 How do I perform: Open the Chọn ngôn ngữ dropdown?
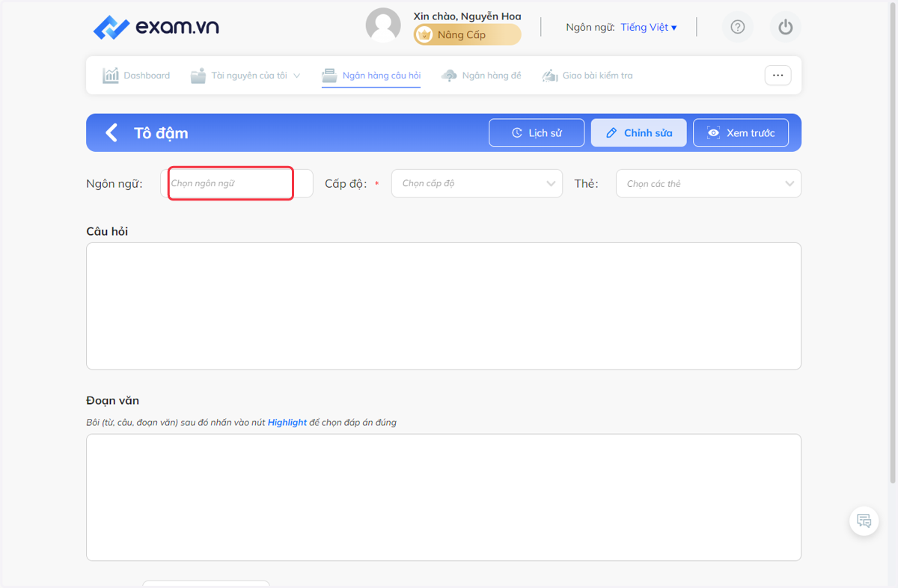(236, 183)
